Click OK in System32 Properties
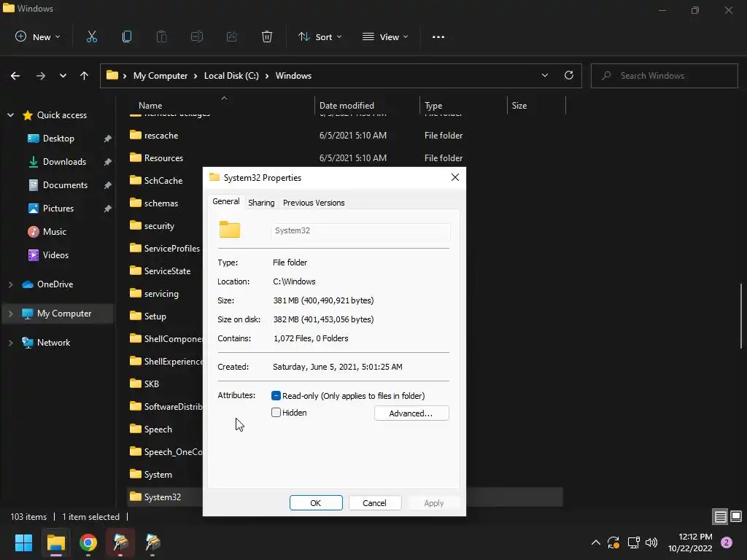The image size is (747, 560). pyautogui.click(x=316, y=503)
